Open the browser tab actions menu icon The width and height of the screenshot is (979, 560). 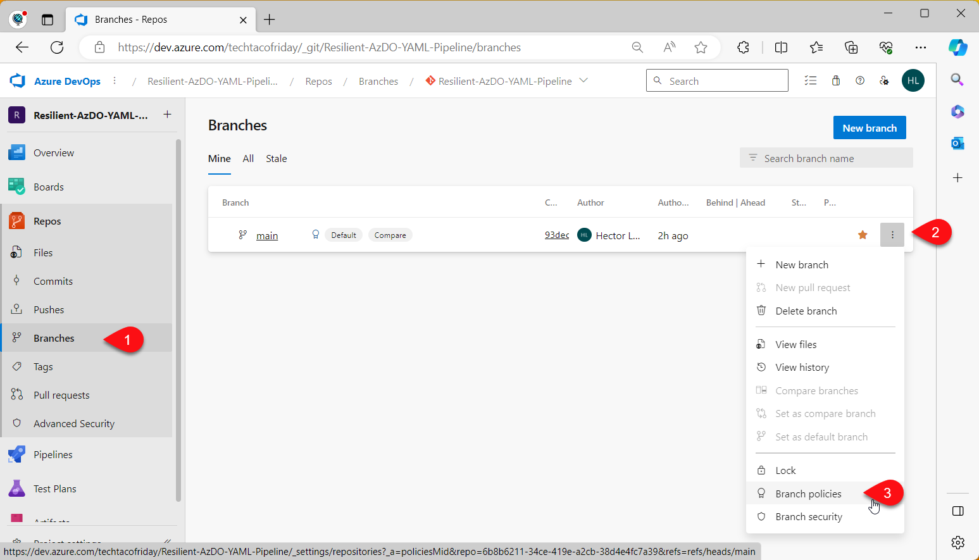47,20
